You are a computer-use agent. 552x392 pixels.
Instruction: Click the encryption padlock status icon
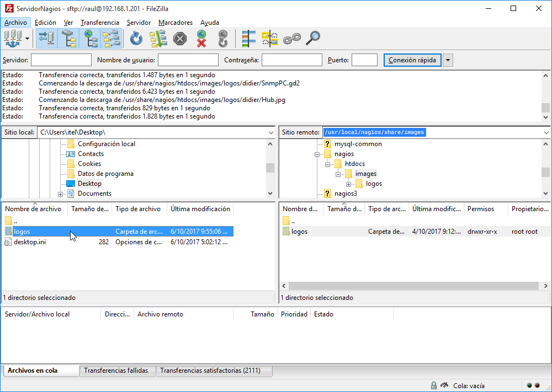pyautogui.click(x=434, y=386)
